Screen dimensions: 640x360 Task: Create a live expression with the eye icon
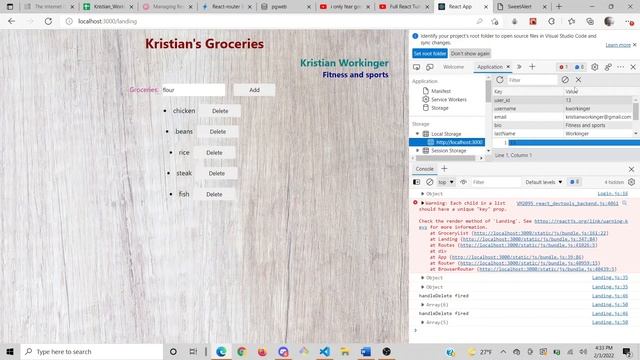pos(463,182)
